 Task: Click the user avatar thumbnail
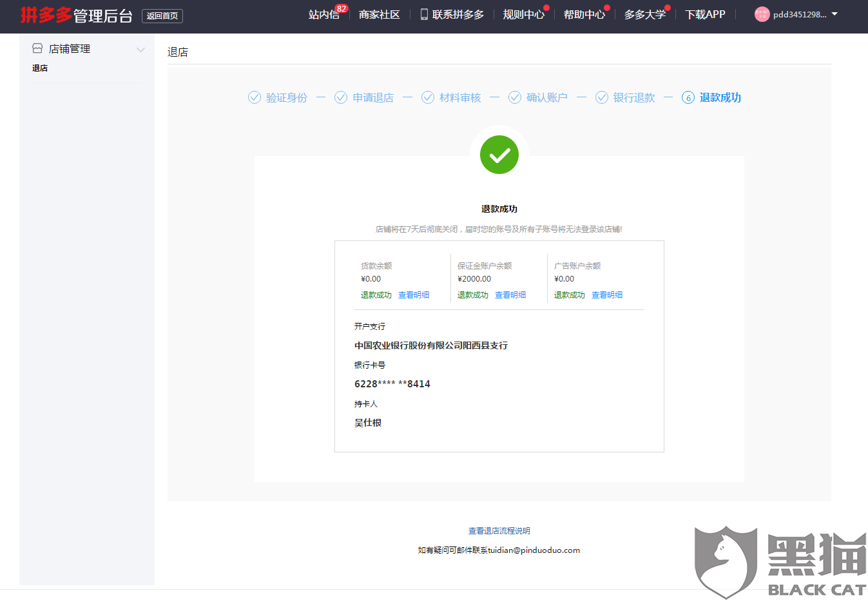click(761, 14)
